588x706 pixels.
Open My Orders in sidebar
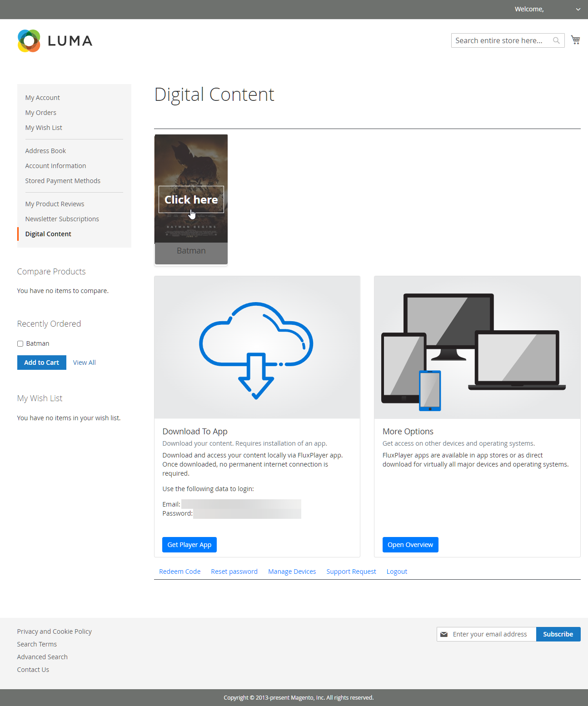(x=41, y=113)
